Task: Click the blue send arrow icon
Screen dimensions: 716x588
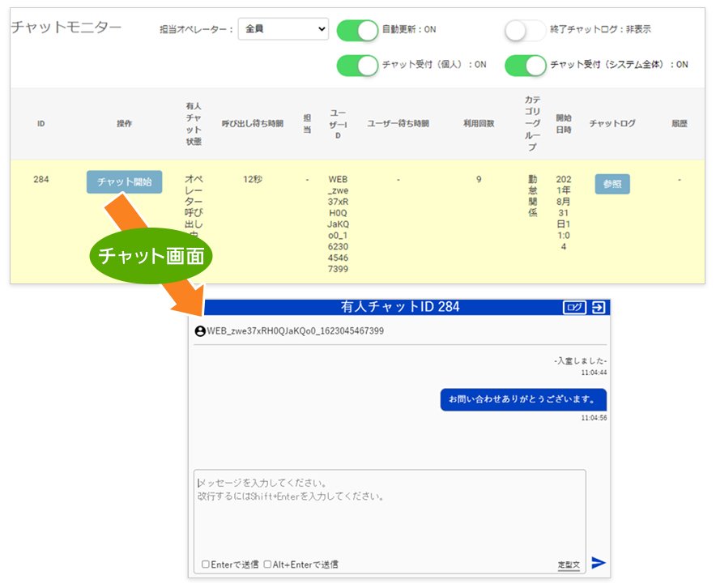Action: point(598,562)
